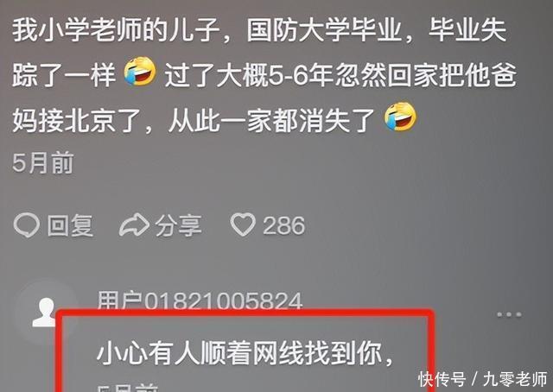Click the 回复 reply label

click(x=70, y=225)
